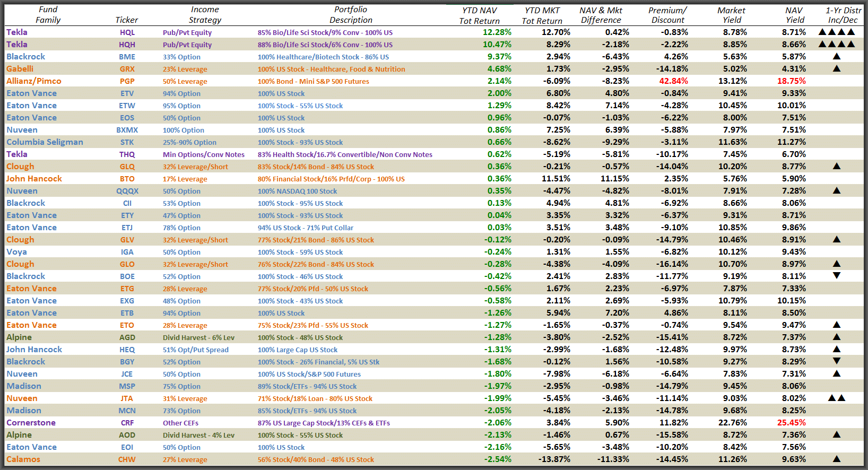This screenshot has height=470, width=868.
Task: Select the THQ ticker cell
Action: pos(127,154)
